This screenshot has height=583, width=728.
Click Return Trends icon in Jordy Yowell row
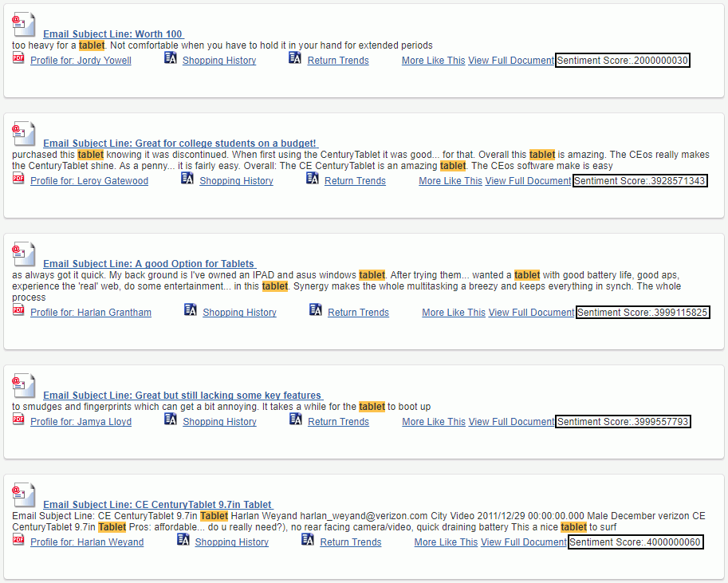[x=295, y=58]
